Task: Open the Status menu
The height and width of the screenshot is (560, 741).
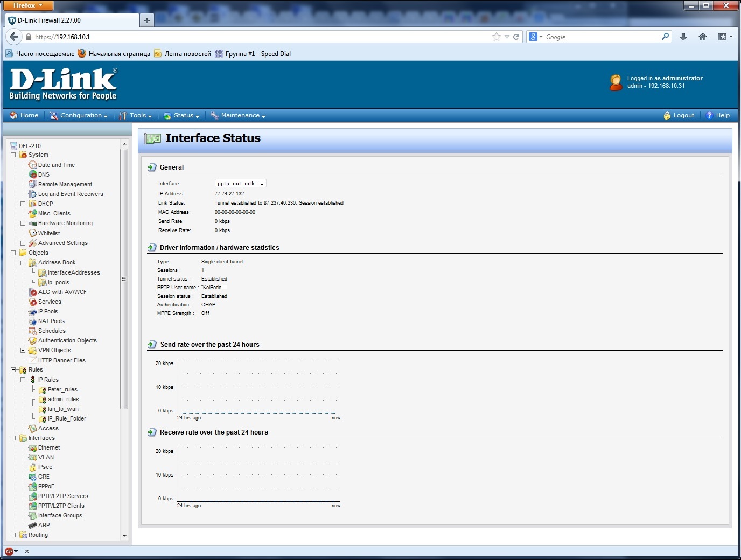Action: pos(181,115)
